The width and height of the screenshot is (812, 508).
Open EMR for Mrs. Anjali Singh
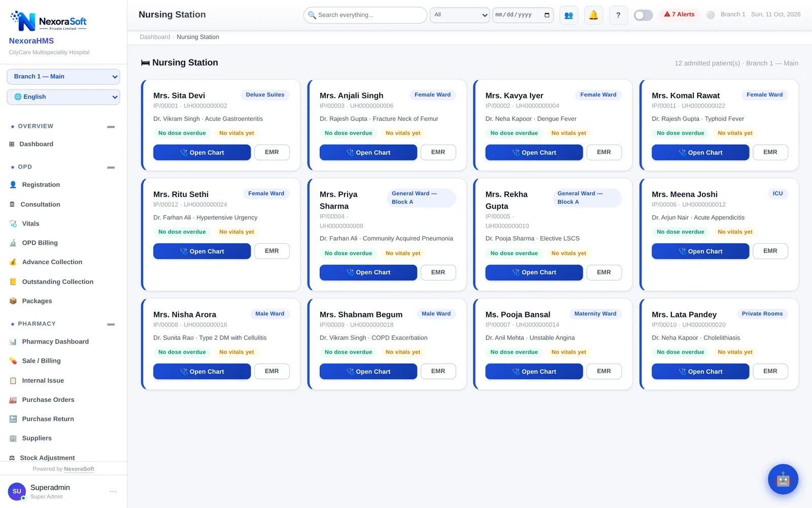[438, 152]
